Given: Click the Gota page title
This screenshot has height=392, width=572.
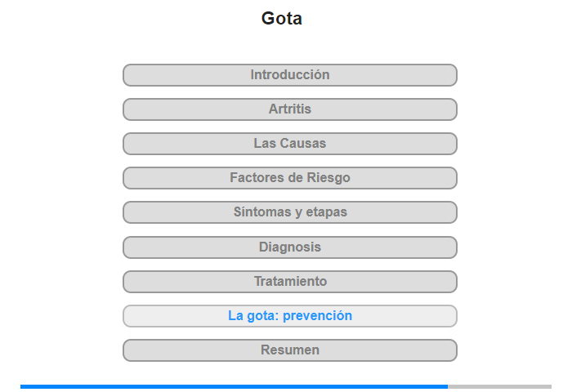Looking at the screenshot, I should pos(282,18).
